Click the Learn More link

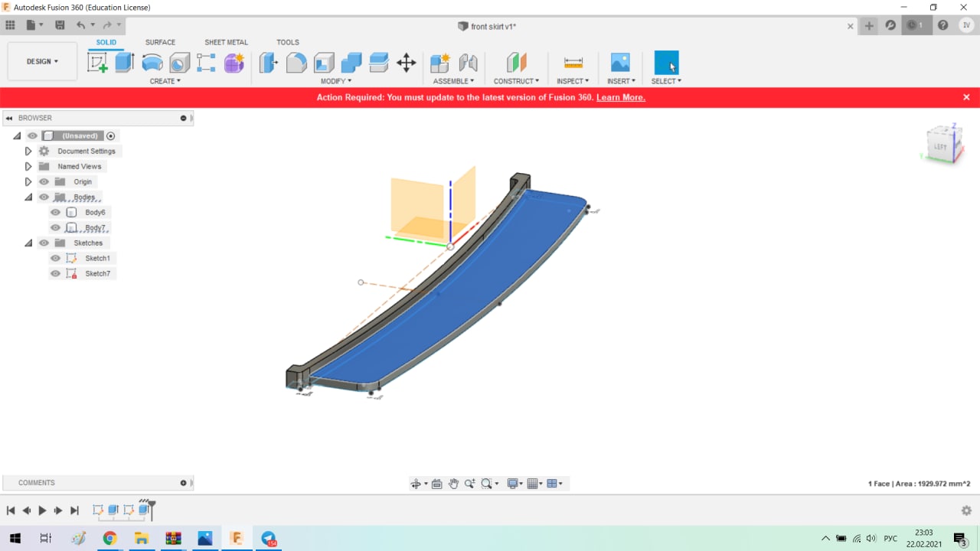coord(621,98)
